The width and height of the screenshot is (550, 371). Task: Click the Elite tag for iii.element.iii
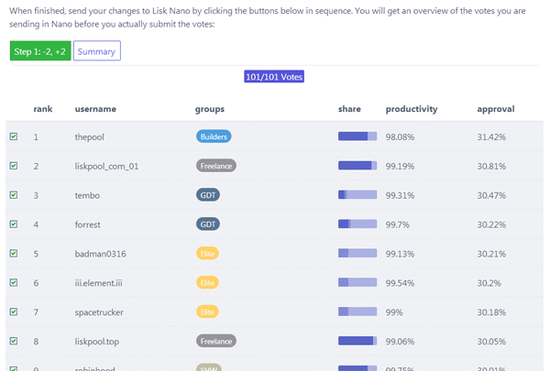207,282
